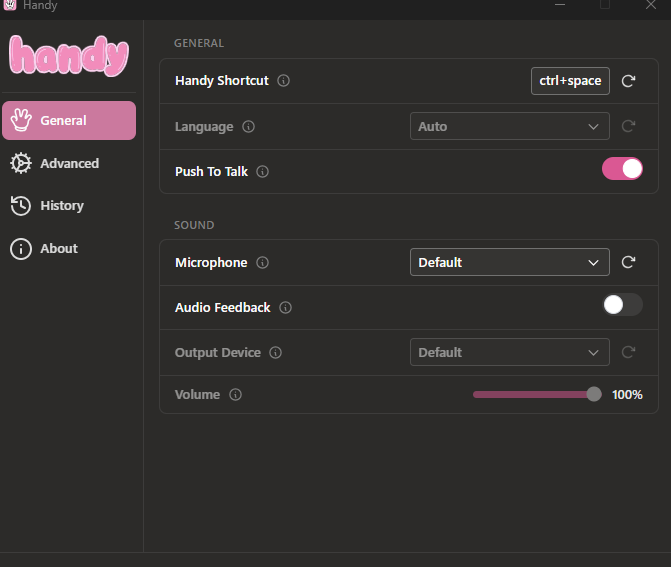
Task: Open the History section in sidebar
Action: pos(61,206)
